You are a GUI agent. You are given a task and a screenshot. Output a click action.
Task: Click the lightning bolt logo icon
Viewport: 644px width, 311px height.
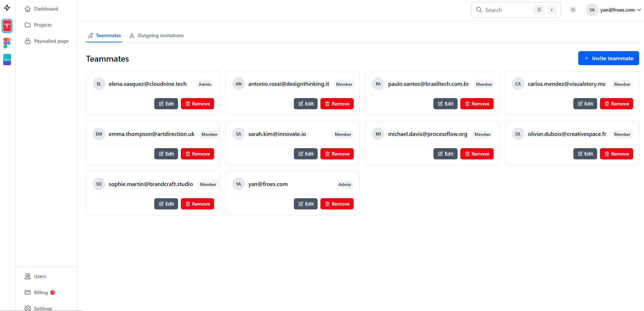7,8
